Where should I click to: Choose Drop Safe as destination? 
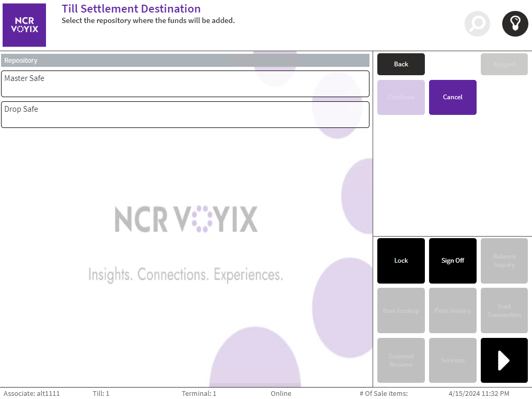[x=185, y=114]
